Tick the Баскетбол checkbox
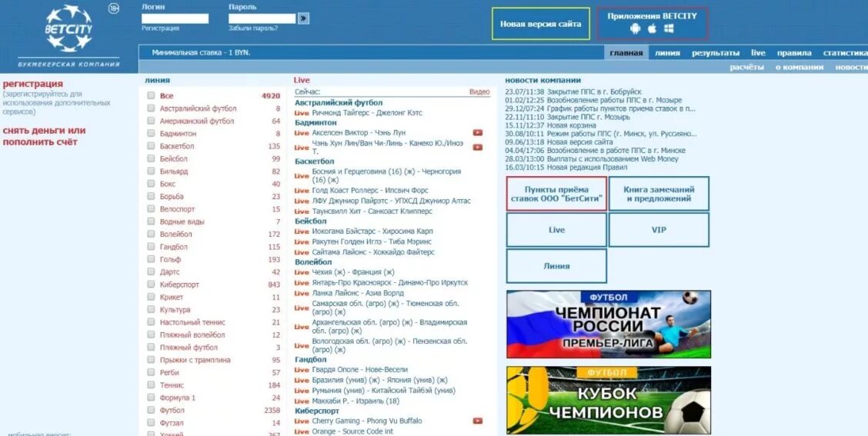This screenshot has height=436, width=868. coord(151,146)
